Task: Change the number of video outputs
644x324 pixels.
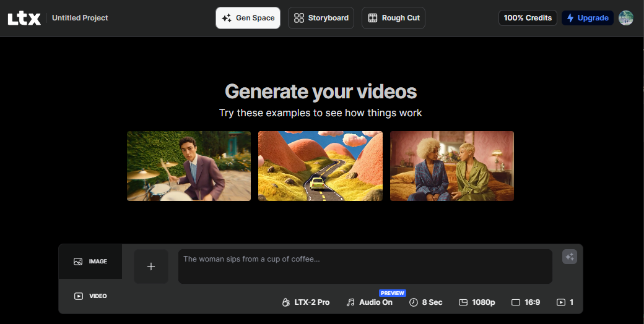Action: coord(565,302)
